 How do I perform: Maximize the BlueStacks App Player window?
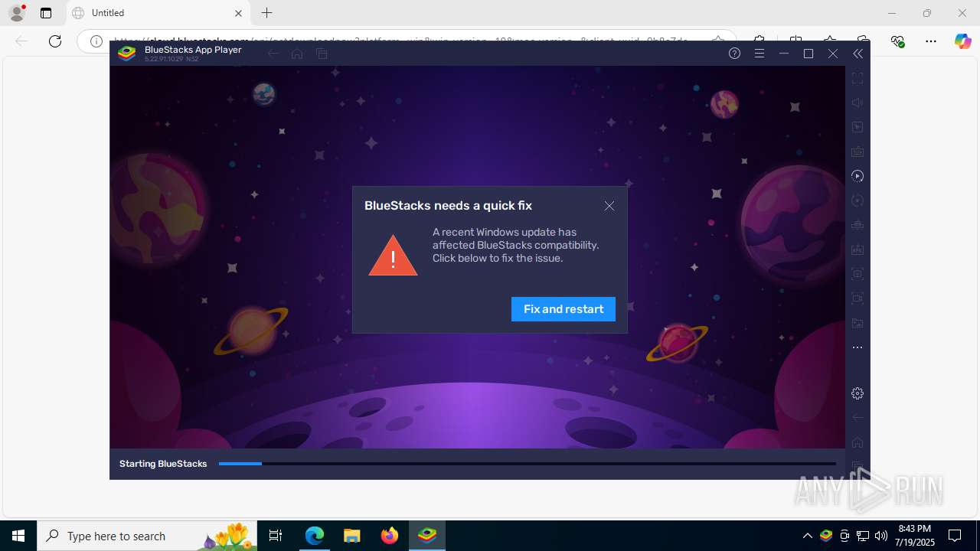click(x=808, y=54)
